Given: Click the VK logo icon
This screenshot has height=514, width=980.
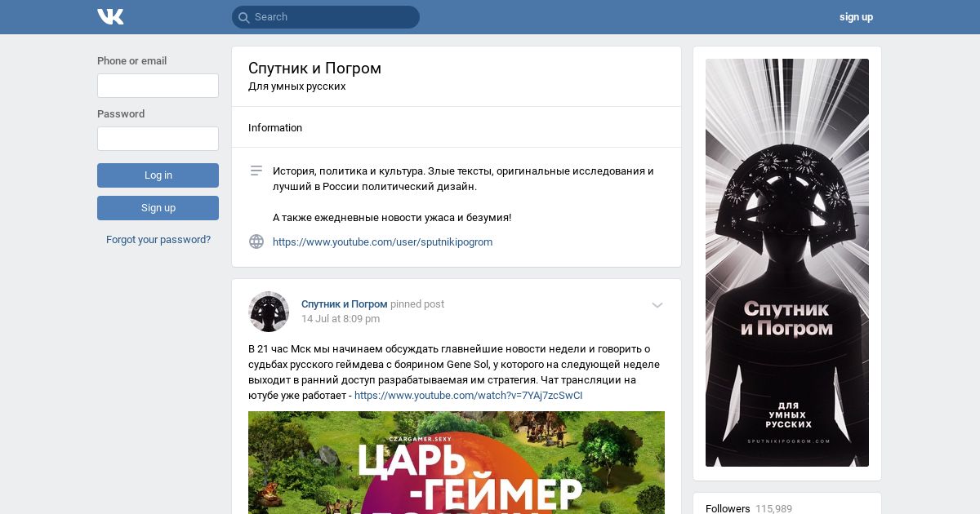Looking at the screenshot, I should click(110, 16).
